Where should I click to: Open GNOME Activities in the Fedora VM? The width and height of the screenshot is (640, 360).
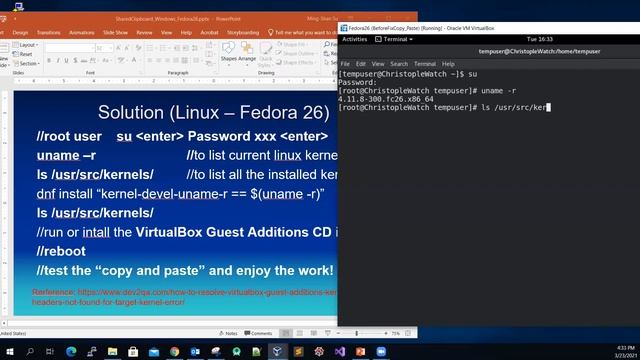[354, 39]
